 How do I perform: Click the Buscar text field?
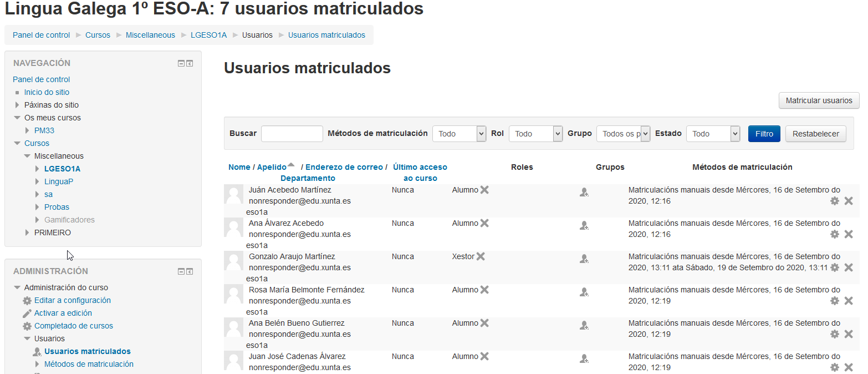pos(292,134)
